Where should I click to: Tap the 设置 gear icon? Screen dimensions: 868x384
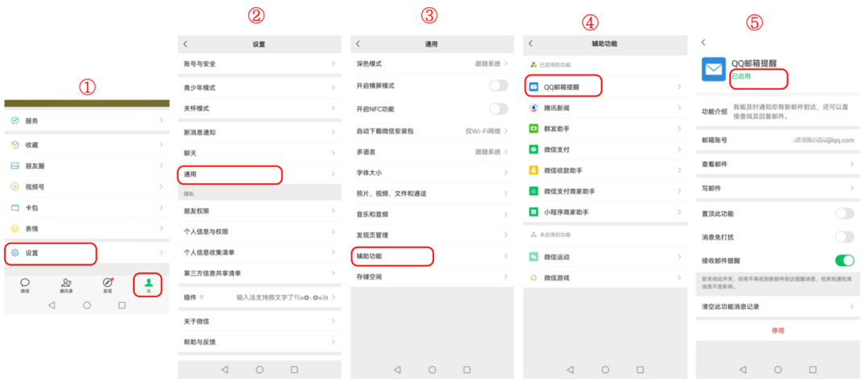tap(15, 253)
